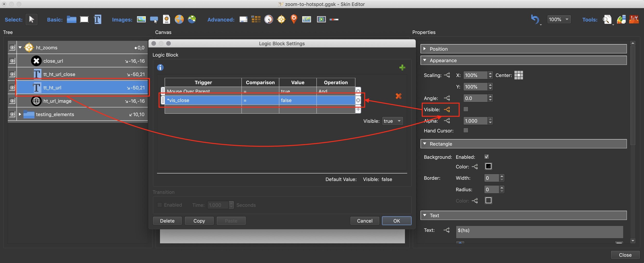The height and width of the screenshot is (263, 644).
Task: Click the Copy button
Action: click(x=199, y=221)
